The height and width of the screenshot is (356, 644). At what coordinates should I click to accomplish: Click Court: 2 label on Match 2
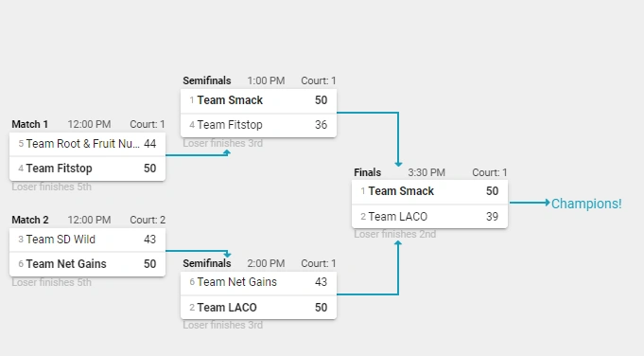pyautogui.click(x=148, y=220)
